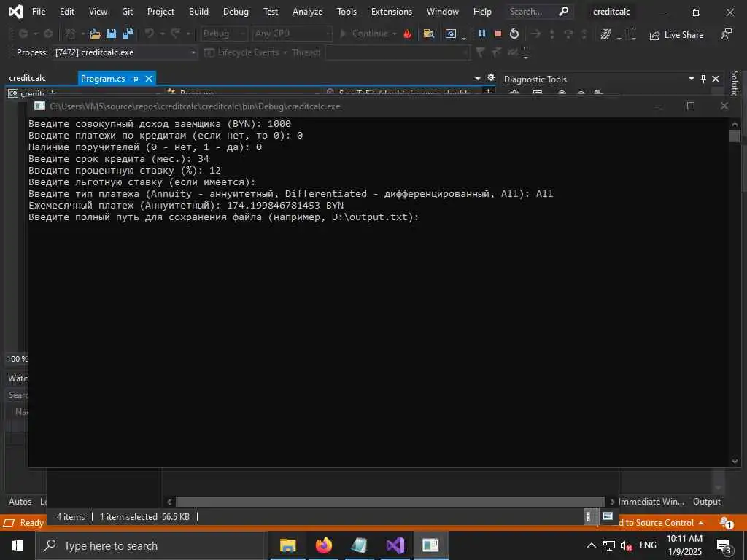Close the Diagnostic Tools panel
This screenshot has width=747, height=560.
716,79
